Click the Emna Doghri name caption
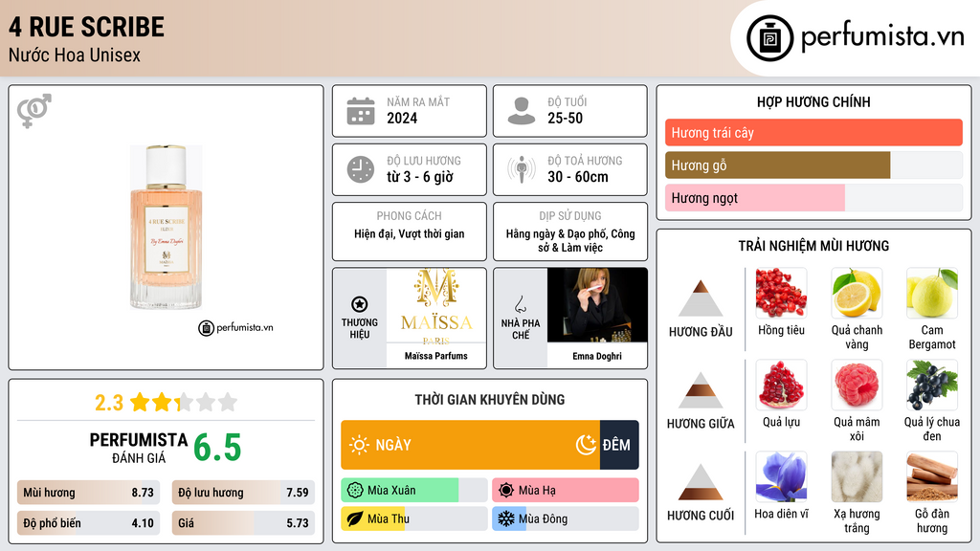Image resolution: width=980 pixels, height=551 pixels. coord(597,356)
